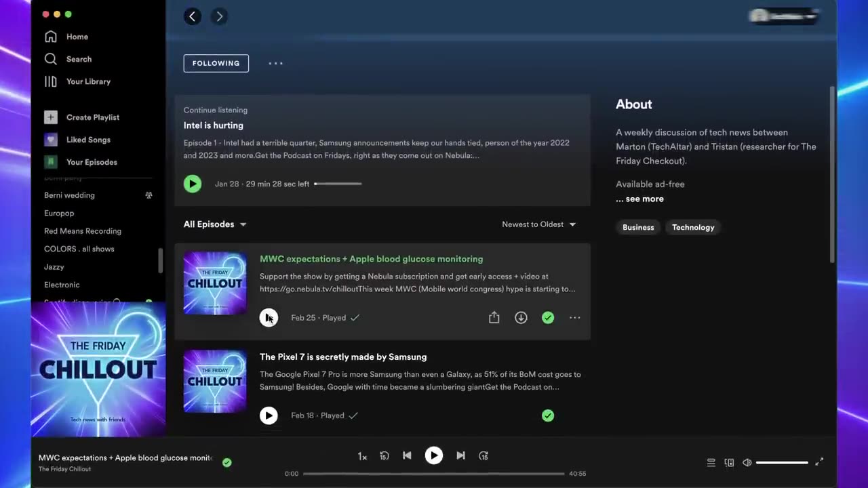Click the Pixel 7 episode cover thumbnail

pyautogui.click(x=215, y=381)
